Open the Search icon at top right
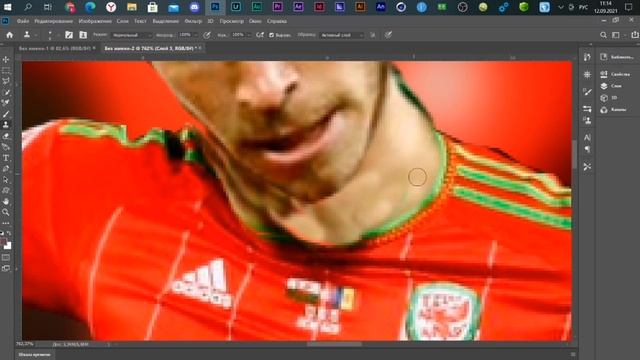The height and width of the screenshot is (360, 640). click(603, 35)
